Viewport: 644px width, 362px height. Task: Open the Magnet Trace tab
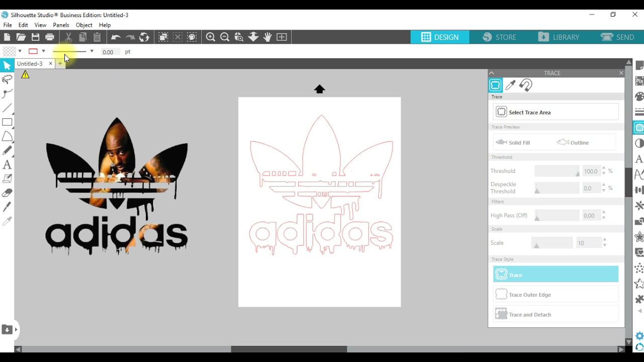click(526, 85)
